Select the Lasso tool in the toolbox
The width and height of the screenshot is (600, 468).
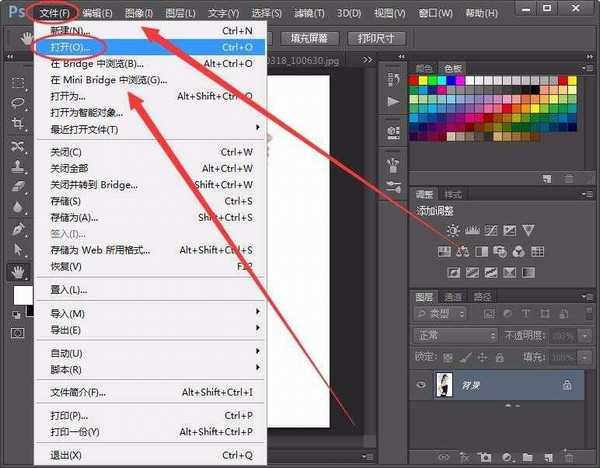[x=18, y=103]
